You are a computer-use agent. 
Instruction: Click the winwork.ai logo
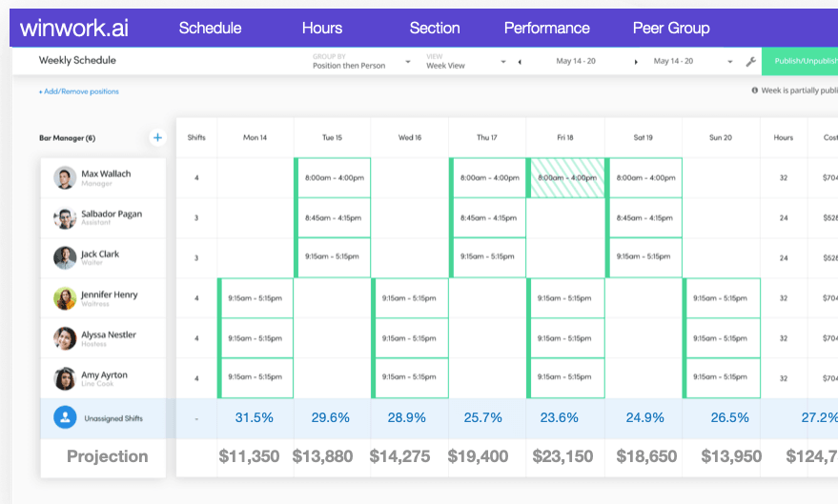tap(74, 28)
